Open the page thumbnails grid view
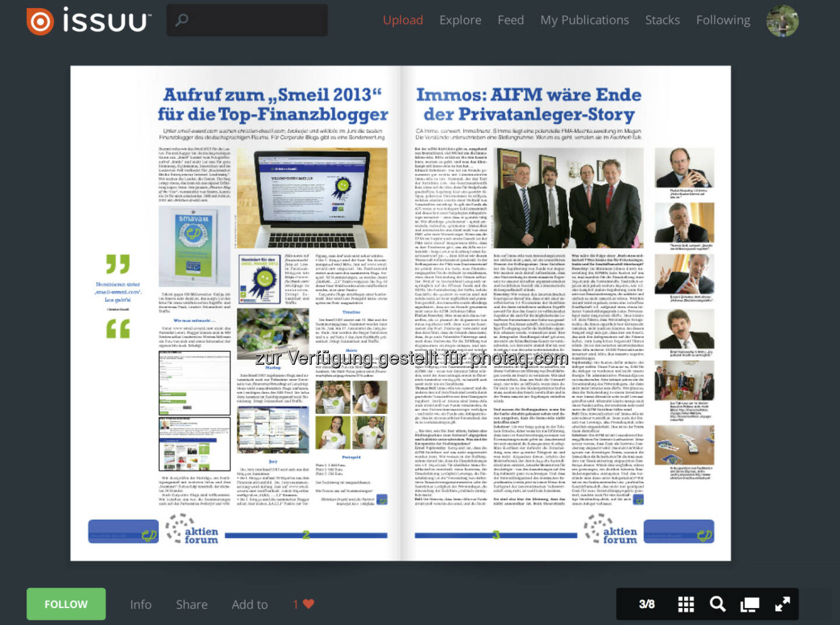The width and height of the screenshot is (840, 625). tap(686, 605)
